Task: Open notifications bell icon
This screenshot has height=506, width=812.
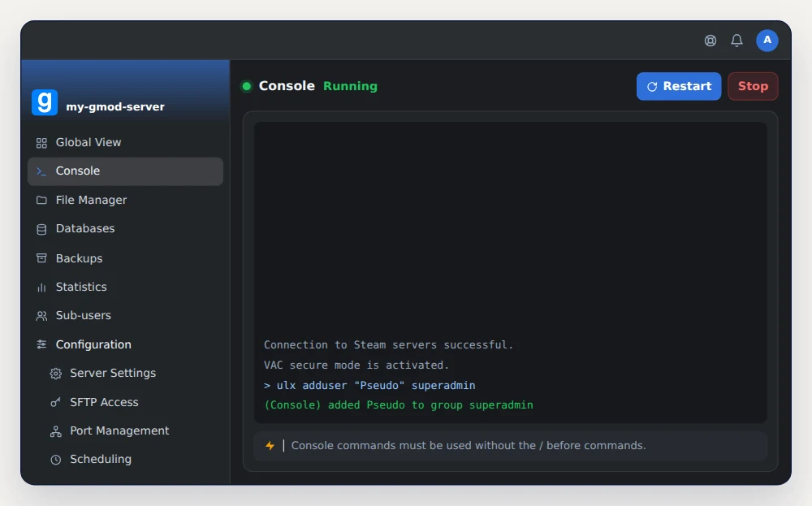Action: [x=737, y=41]
